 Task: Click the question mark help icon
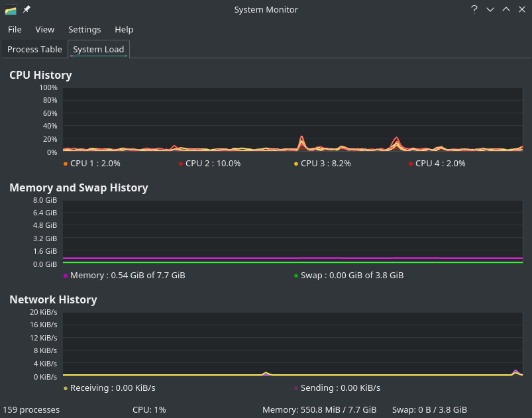[474, 9]
